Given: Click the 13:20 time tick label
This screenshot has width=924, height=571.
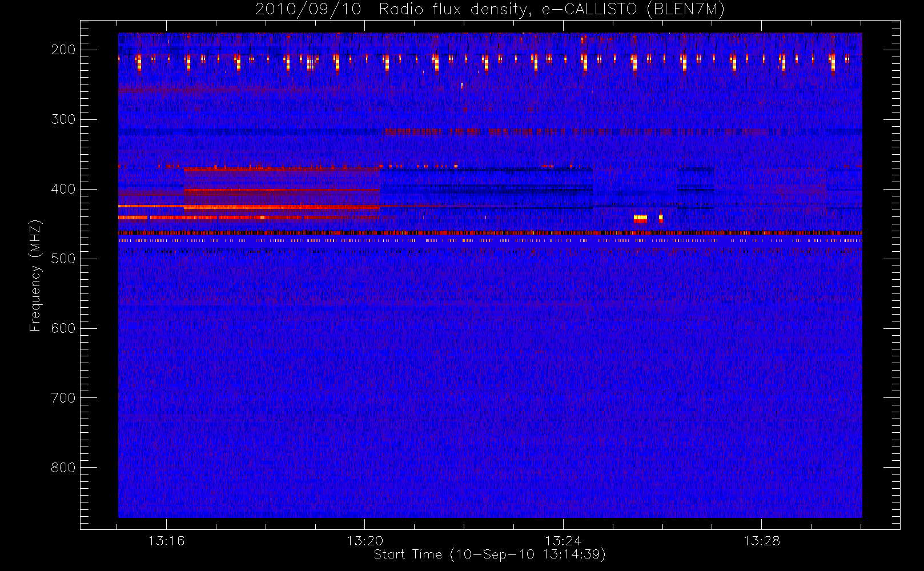Looking at the screenshot, I should 364,541.
